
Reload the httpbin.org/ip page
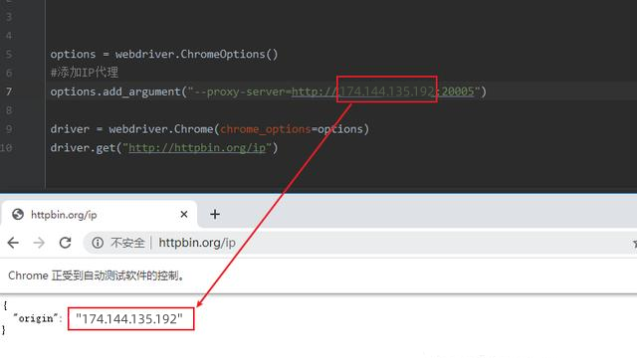click(66, 243)
